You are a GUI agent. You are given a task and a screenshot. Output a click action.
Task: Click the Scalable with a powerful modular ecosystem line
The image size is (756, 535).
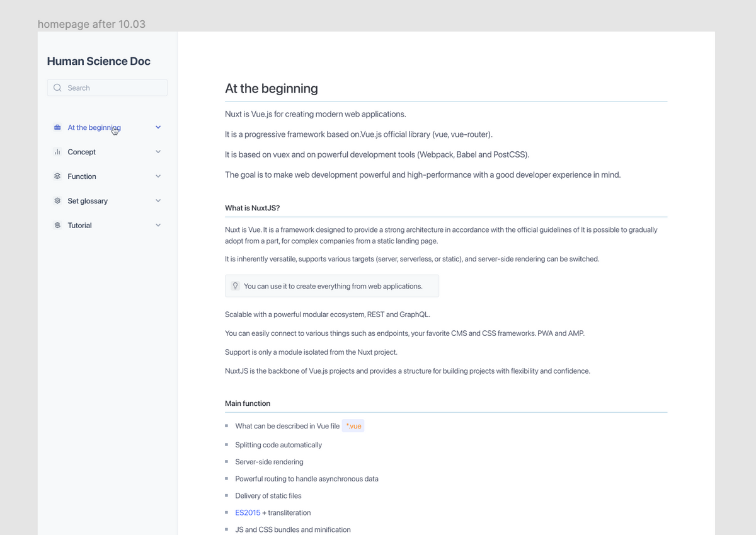[328, 314]
